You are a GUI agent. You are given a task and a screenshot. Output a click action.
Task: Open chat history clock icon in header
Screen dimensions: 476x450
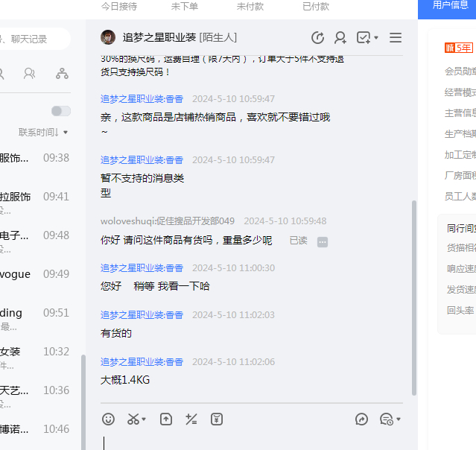pos(317,38)
